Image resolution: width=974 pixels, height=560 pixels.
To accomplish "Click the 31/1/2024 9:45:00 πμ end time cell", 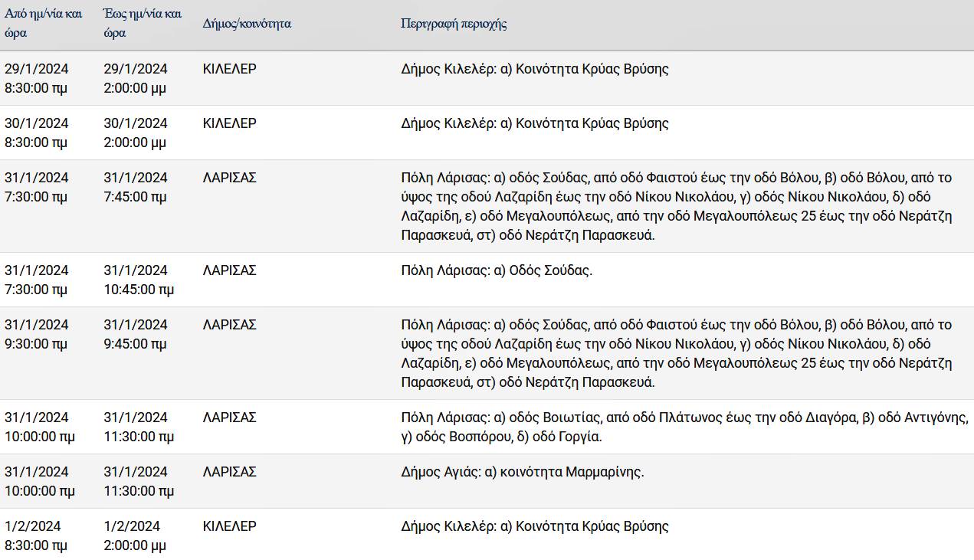I will 136,334.
